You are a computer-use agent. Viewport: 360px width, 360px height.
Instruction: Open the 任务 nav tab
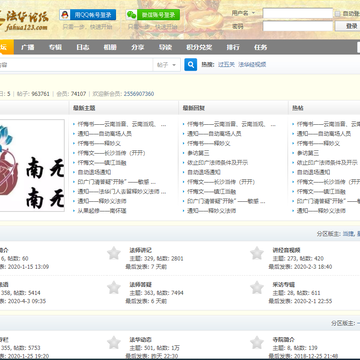(x=260, y=47)
